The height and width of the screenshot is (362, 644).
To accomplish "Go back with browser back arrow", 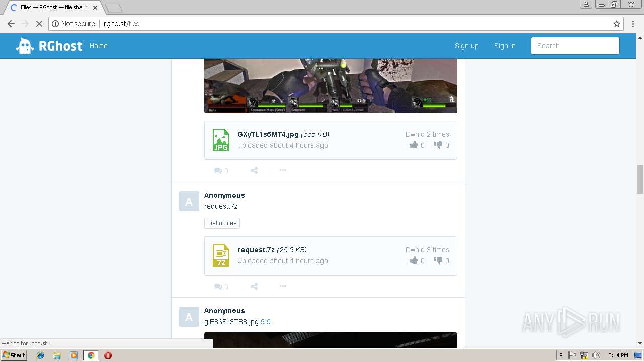I will click(11, 24).
